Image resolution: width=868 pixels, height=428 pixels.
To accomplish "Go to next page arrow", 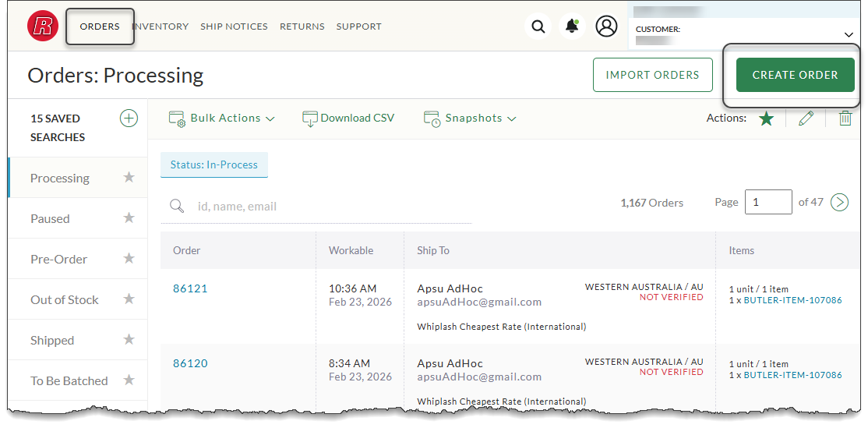I will [839, 203].
